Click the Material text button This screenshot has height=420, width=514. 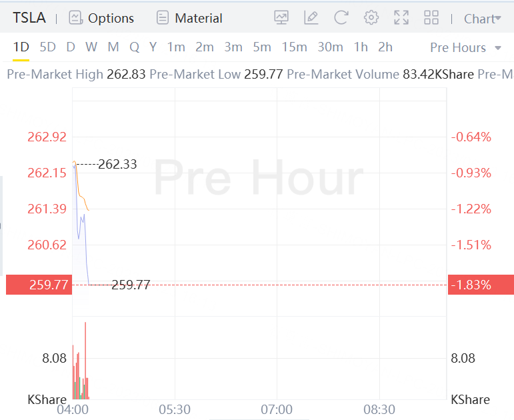[x=199, y=19]
